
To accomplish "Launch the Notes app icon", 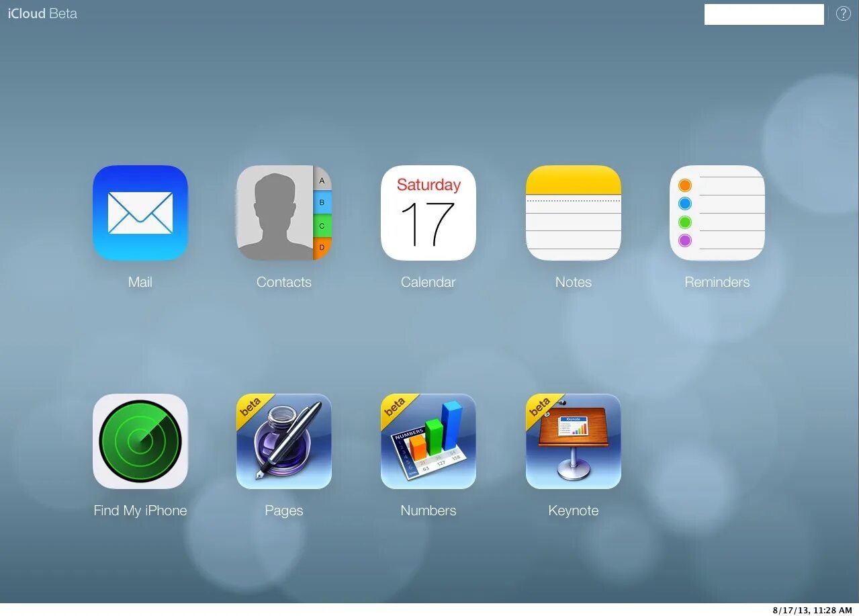I will (x=574, y=213).
